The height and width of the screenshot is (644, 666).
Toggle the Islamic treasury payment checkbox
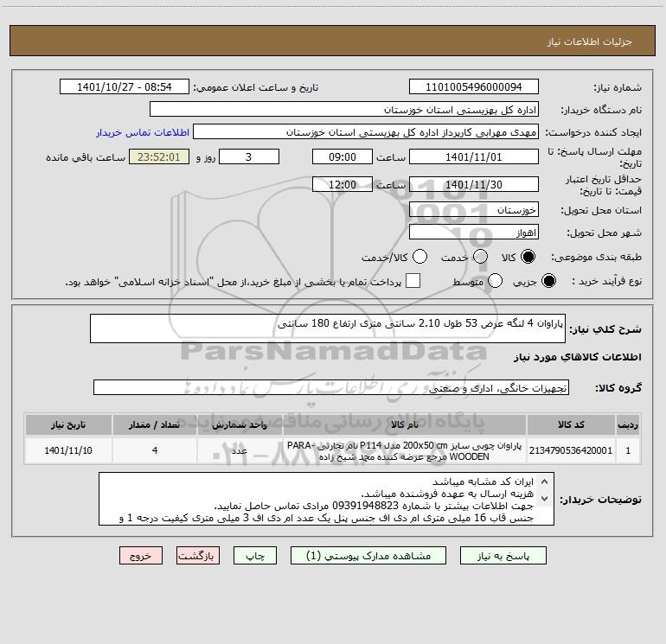413,281
